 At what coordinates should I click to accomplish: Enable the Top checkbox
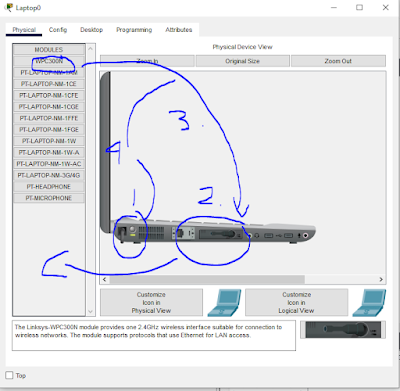coord(10,375)
